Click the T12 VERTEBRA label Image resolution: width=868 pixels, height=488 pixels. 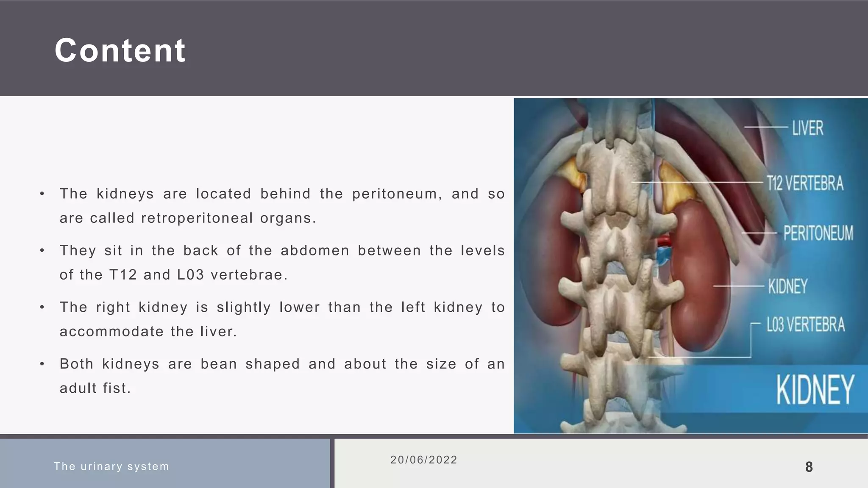pos(805,183)
